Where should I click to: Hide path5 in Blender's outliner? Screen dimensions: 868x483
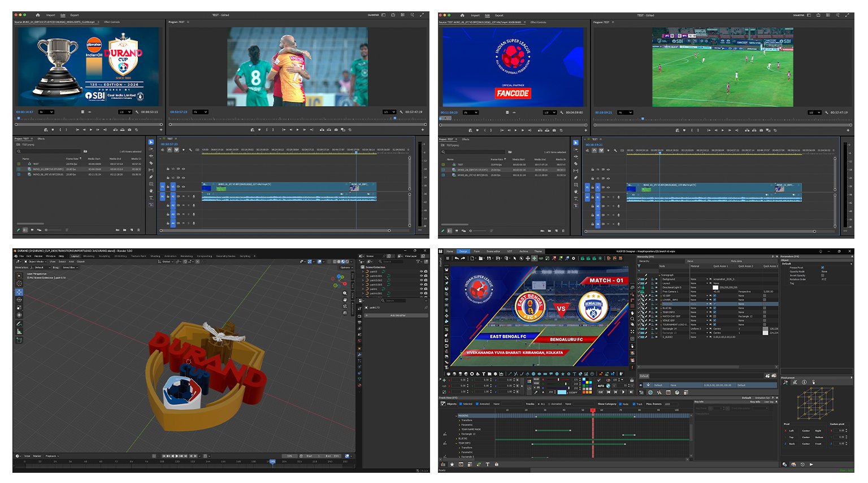421,271
